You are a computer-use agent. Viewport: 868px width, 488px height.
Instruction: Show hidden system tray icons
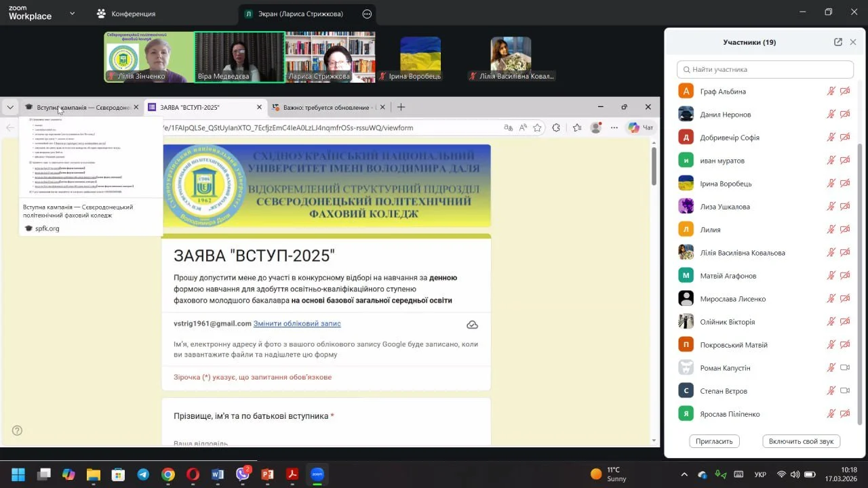coord(684,474)
